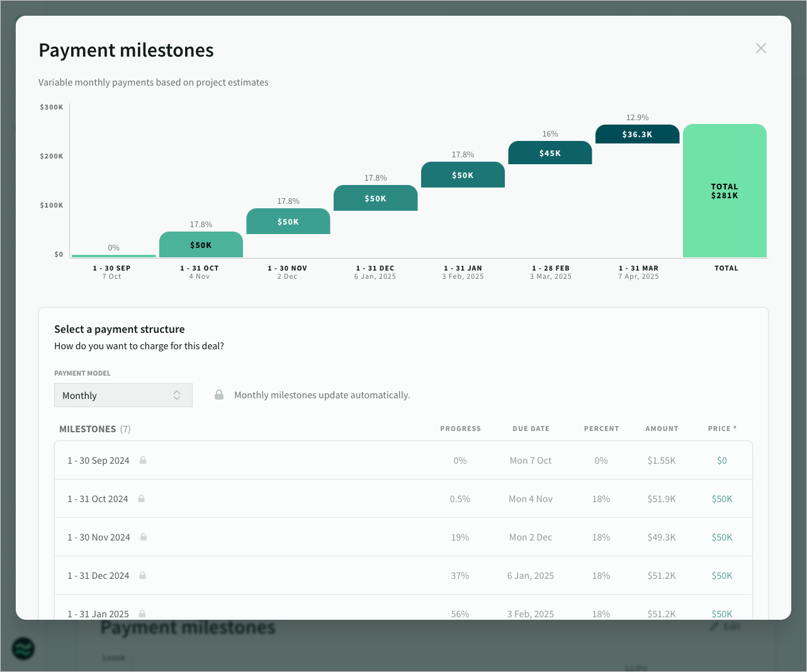Screen dimensions: 807x672
Task: Select the 1 - 30 Nov 2024 milestone name
Action: (x=99, y=537)
